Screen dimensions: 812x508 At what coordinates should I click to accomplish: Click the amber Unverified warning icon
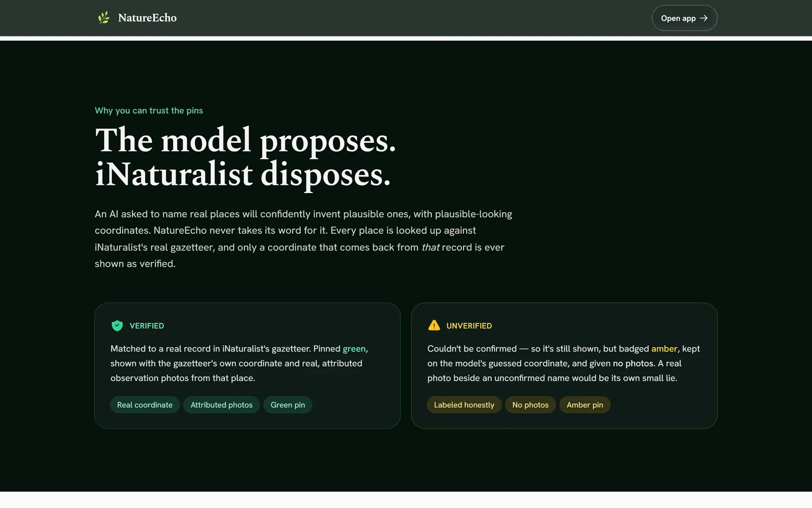coord(434,326)
